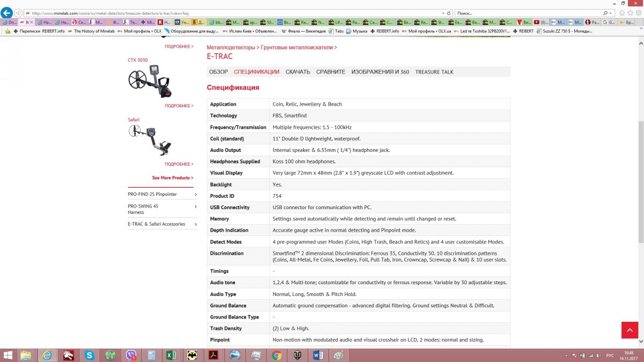644x362 pixels.
Task: Open the СКАЧАТЬ tab
Action: click(x=297, y=72)
